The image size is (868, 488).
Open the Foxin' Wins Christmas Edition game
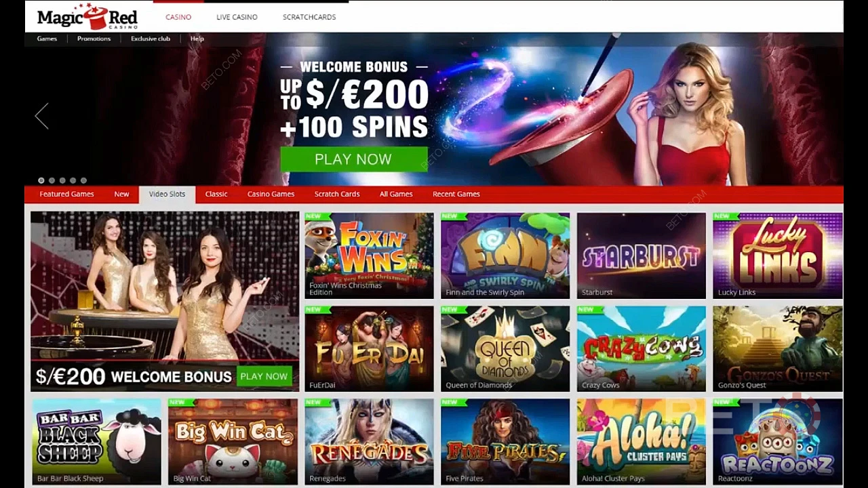click(369, 256)
